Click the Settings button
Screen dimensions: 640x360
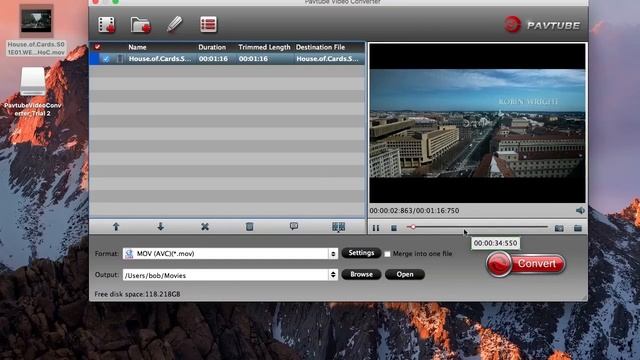(x=361, y=253)
